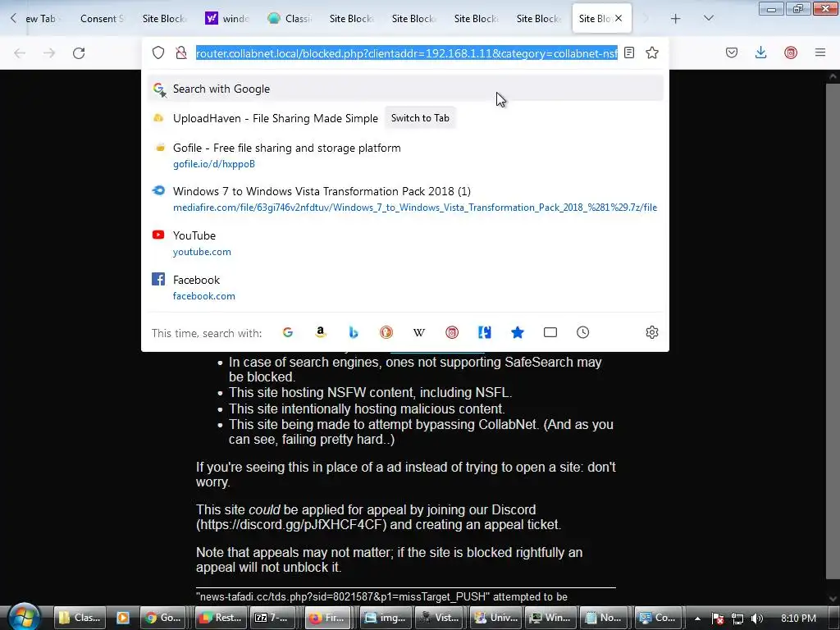This screenshot has height=630, width=840.
Task: Switch to the 'ew Tab' tab
Action: click(x=42, y=19)
